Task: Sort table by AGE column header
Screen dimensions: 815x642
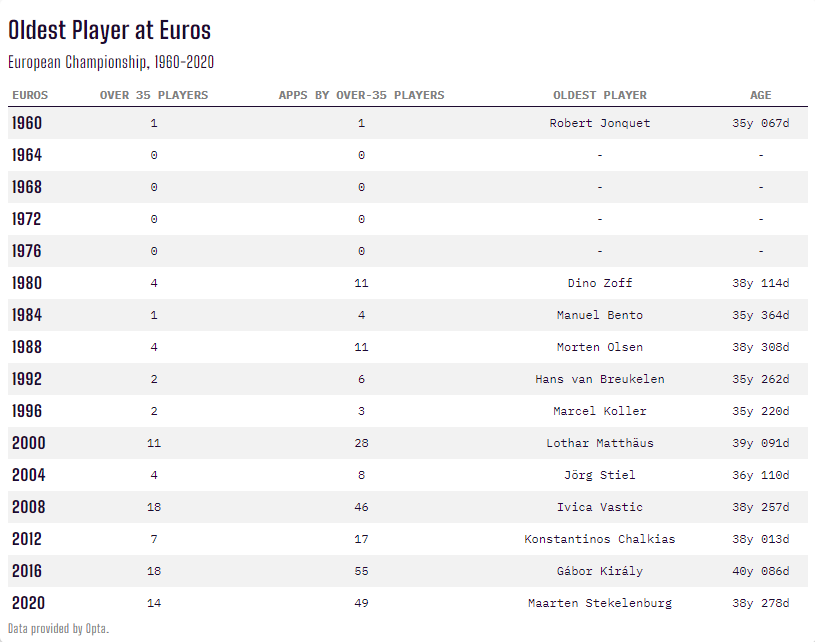Action: point(761,95)
